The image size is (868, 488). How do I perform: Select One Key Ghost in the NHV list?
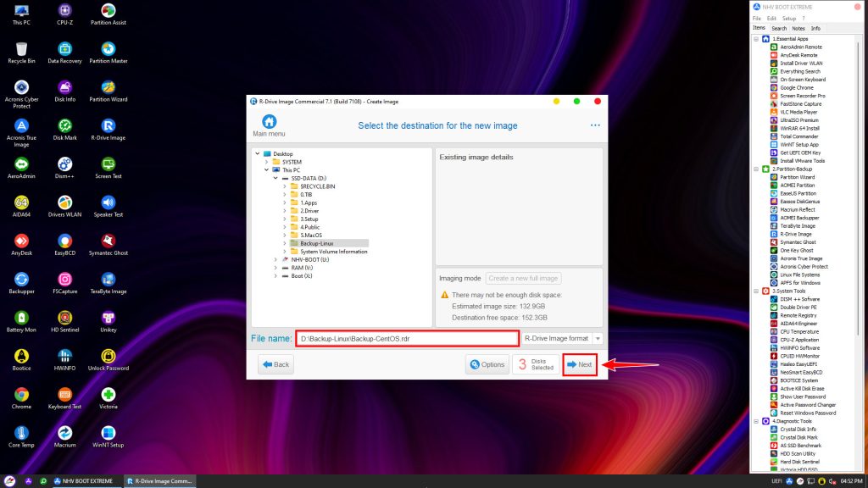[x=797, y=250]
